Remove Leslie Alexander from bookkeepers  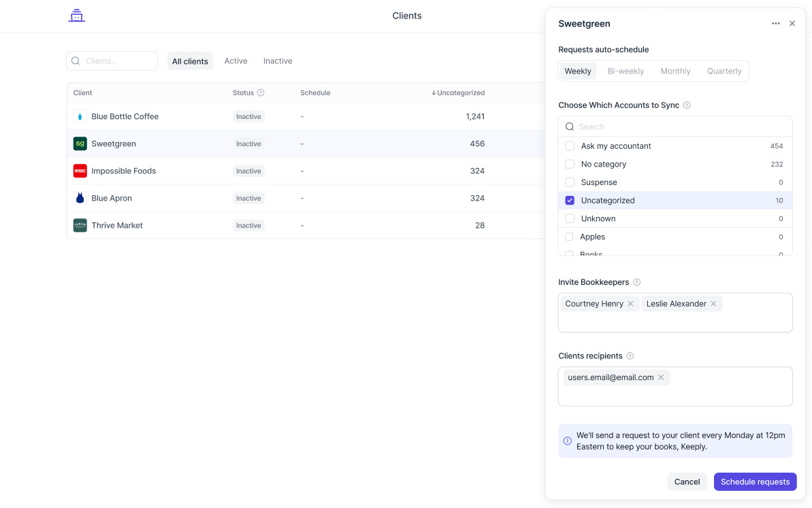pyautogui.click(x=713, y=304)
